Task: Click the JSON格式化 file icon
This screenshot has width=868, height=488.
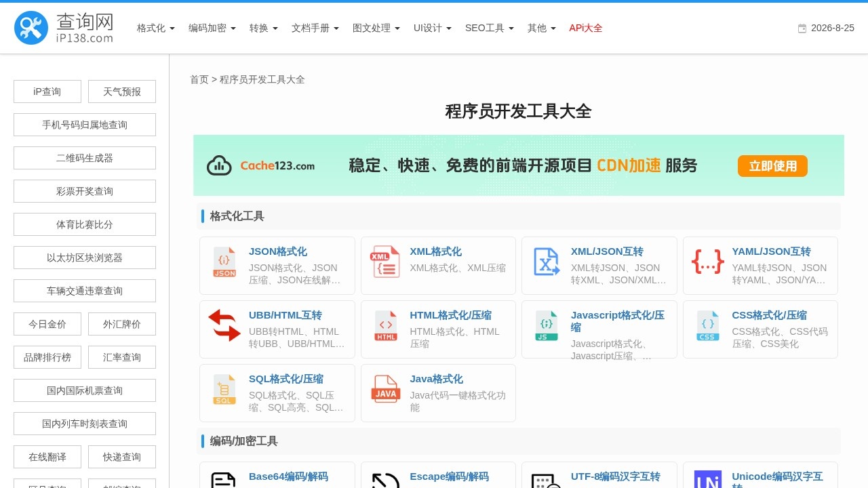Action: (224, 262)
